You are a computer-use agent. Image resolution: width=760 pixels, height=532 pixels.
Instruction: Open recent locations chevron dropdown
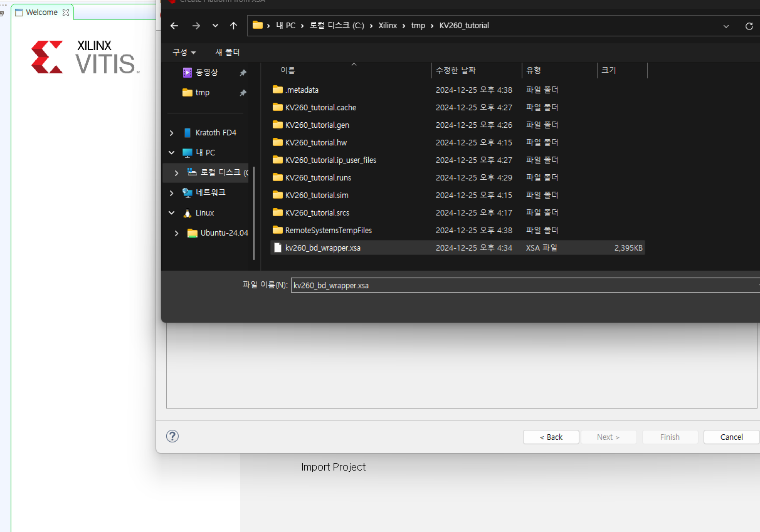tap(215, 26)
